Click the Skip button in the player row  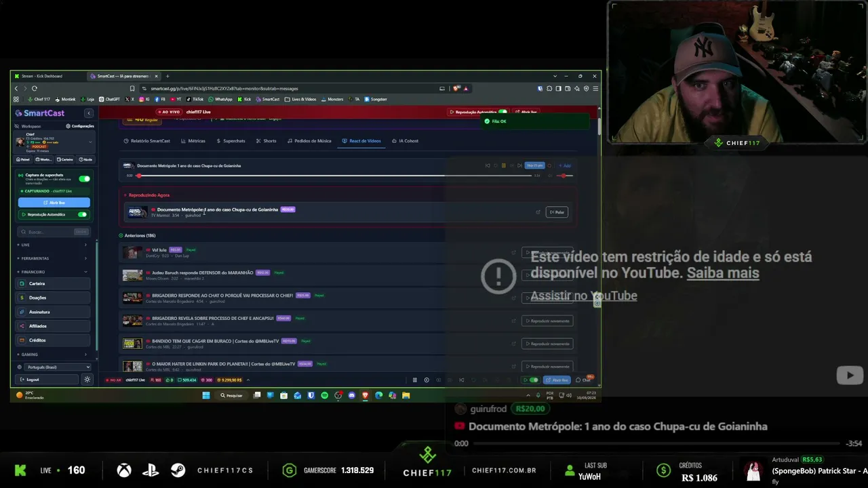point(535,165)
